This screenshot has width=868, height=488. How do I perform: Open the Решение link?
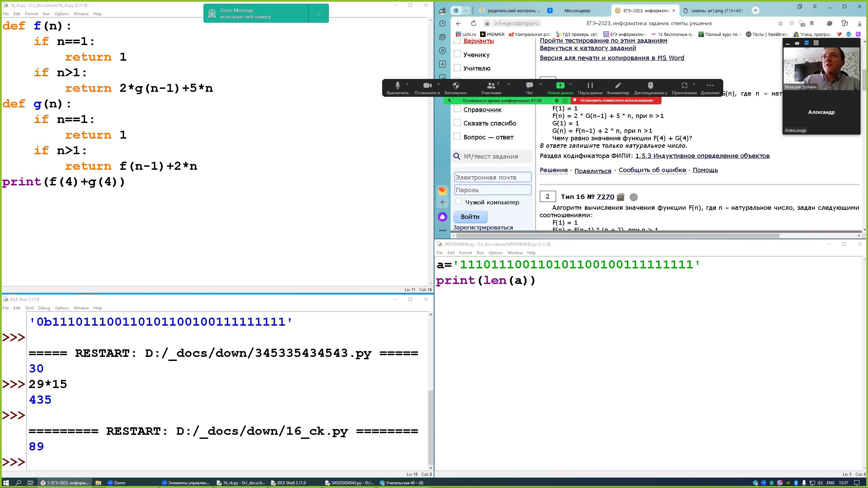tap(554, 170)
